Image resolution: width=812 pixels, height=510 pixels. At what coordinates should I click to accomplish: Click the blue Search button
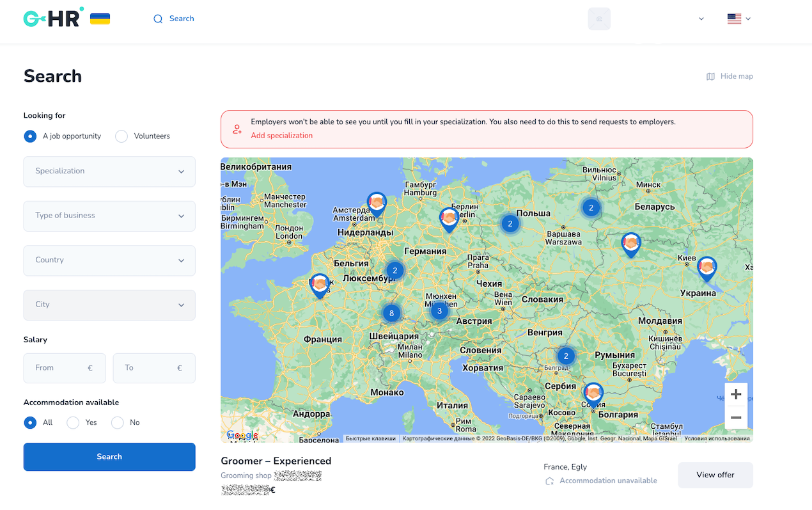click(x=109, y=457)
